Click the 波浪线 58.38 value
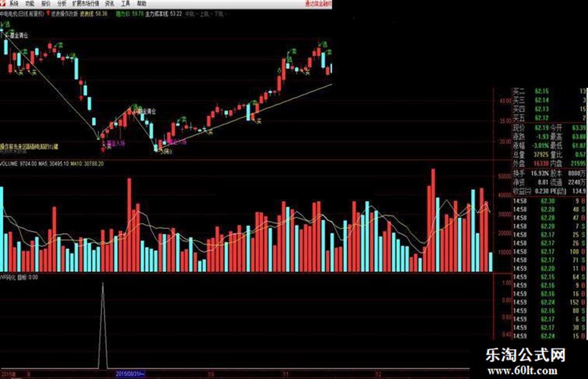 94,14
